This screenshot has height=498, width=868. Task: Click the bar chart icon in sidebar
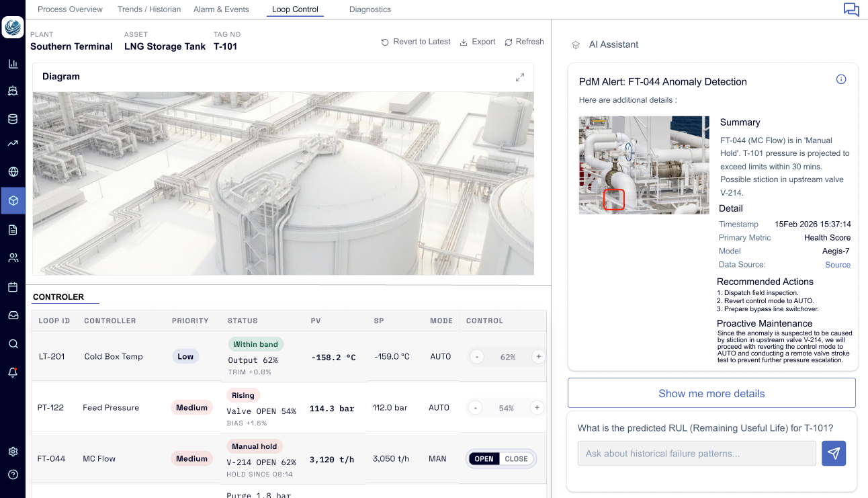[13, 64]
